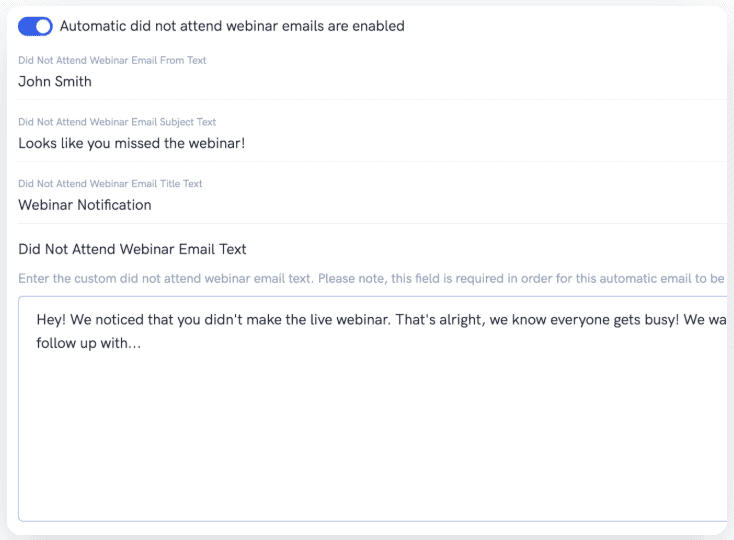Click the phrase "That's alright" in the email body
This screenshot has height=540, width=734.
pos(458,319)
